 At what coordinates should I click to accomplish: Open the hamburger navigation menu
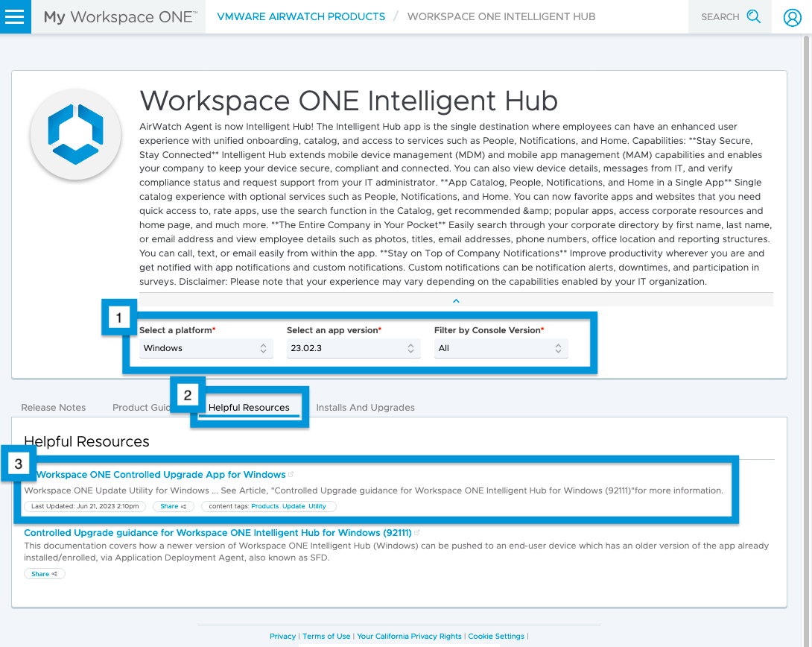(x=15, y=16)
